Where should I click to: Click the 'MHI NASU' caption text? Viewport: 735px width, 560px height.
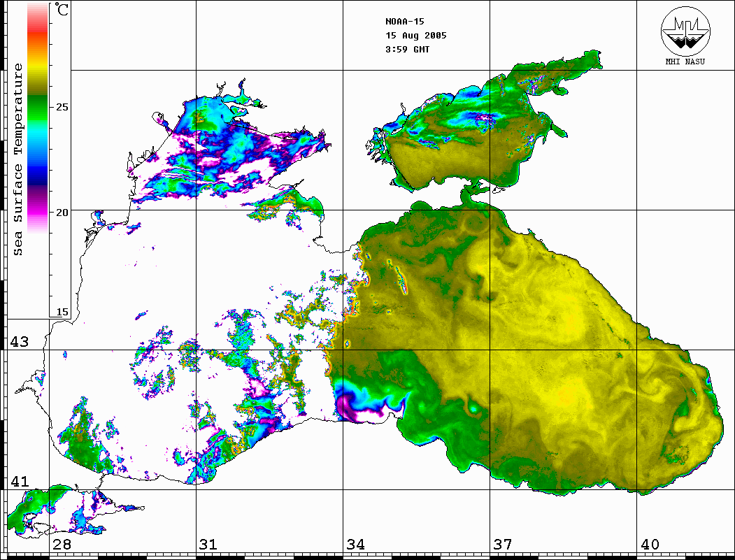click(685, 62)
